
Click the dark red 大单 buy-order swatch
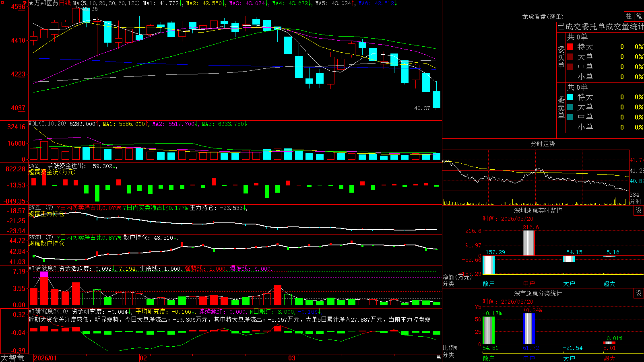[570, 57]
